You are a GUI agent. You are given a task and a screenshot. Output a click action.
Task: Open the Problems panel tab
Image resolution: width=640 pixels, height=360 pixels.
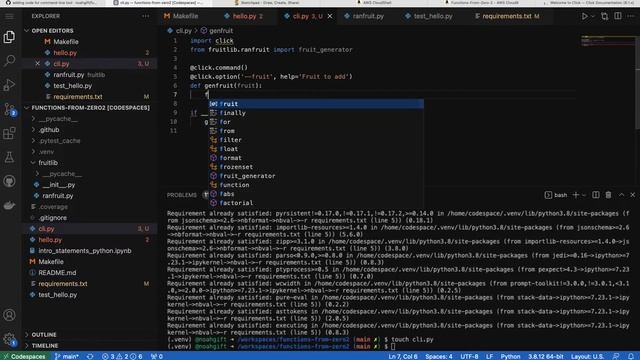(182, 195)
